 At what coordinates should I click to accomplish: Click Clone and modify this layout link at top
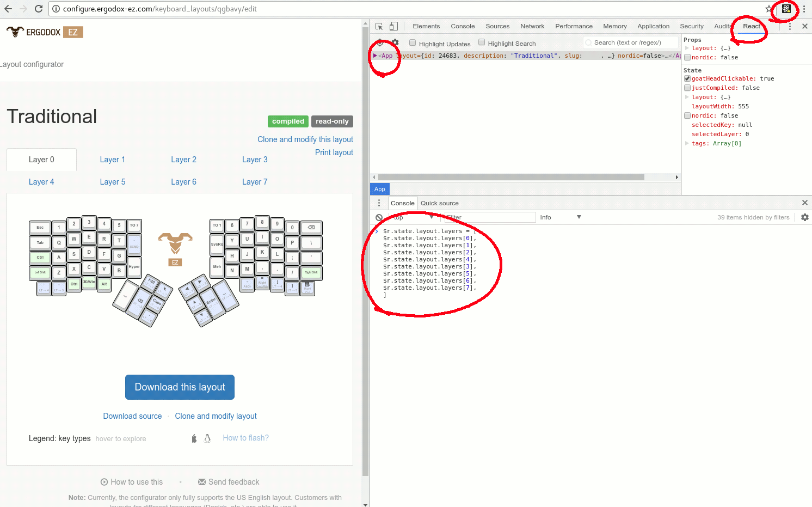coord(305,139)
